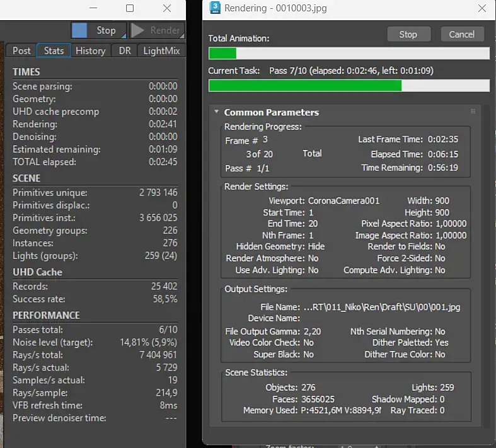
Task: Click the 'UHD cache precomp' time 0:00:02
Action: click(x=163, y=112)
